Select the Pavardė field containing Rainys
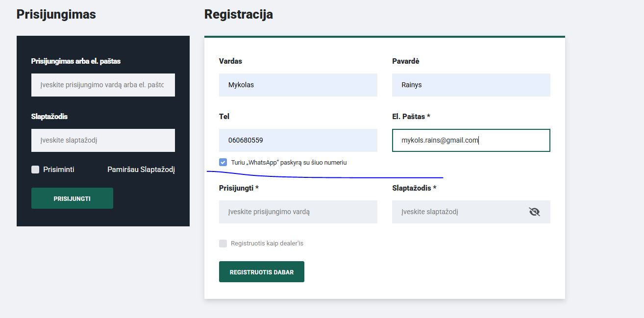The width and height of the screenshot is (644, 318). pos(471,85)
